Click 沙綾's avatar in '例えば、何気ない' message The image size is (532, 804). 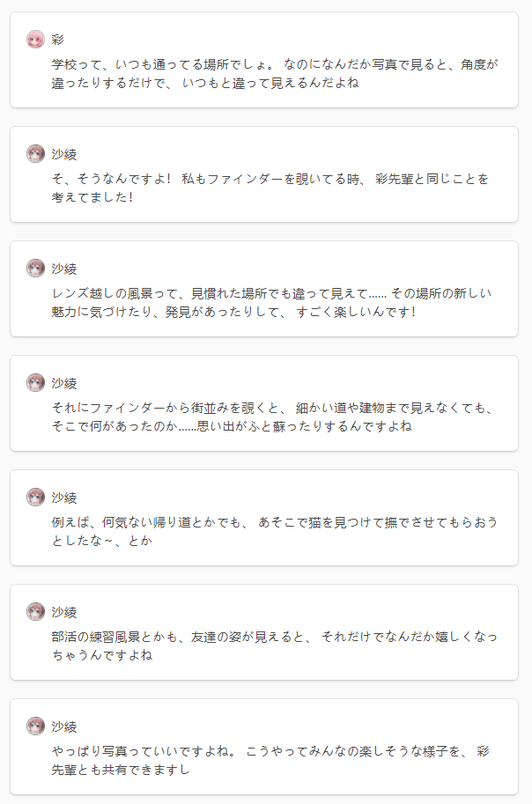(35, 498)
